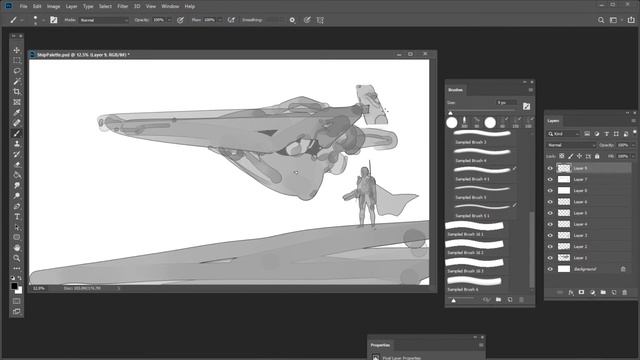Open the painting Mode dropdown
The image size is (640, 360).
tap(104, 20)
